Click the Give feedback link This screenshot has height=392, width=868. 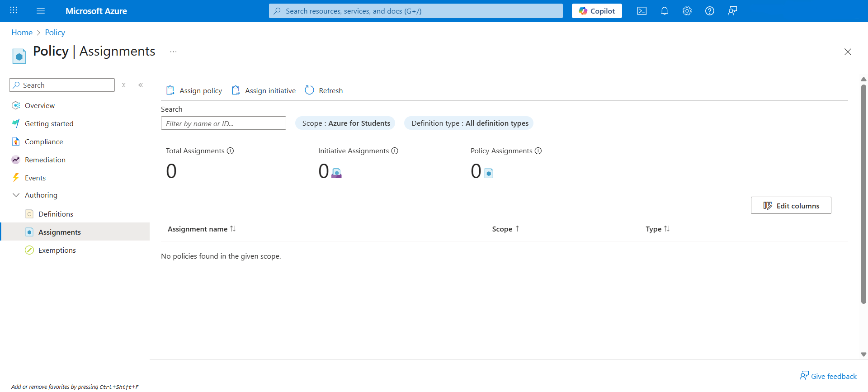click(x=828, y=376)
